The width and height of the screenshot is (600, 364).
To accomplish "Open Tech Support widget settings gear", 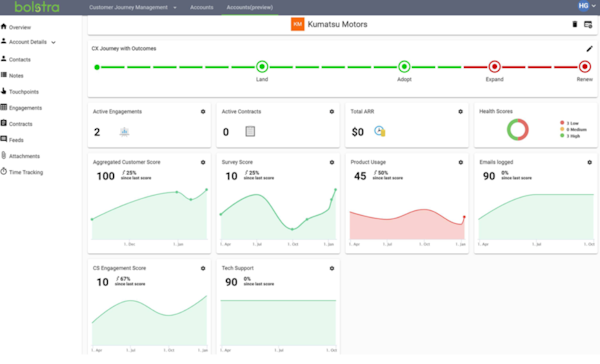I will (x=332, y=268).
